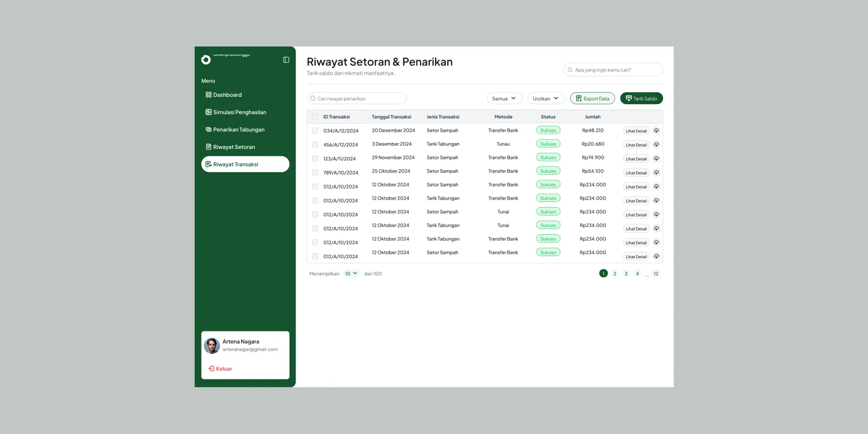868x434 pixels.
Task: Click magnifier icon in Cari riwayat penarikan field
Action: [312, 99]
